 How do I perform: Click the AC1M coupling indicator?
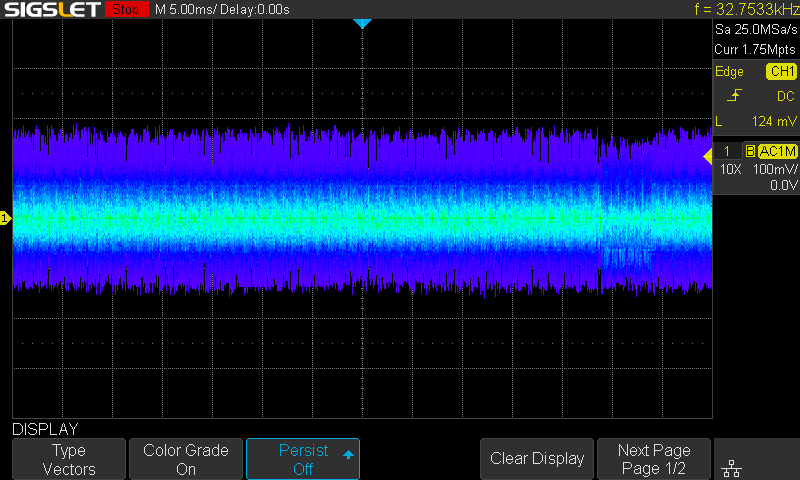click(777, 151)
